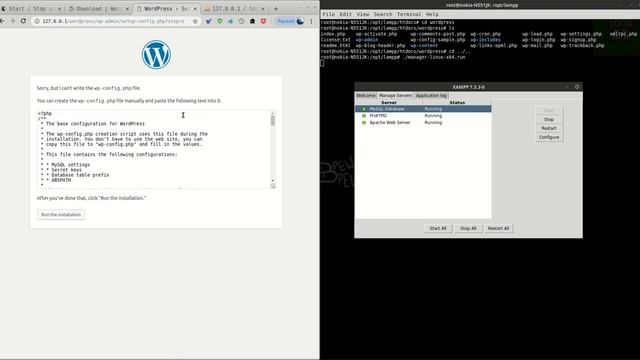The width and height of the screenshot is (640, 360).
Task: Click the site info icon in address bar
Action: 37,21
